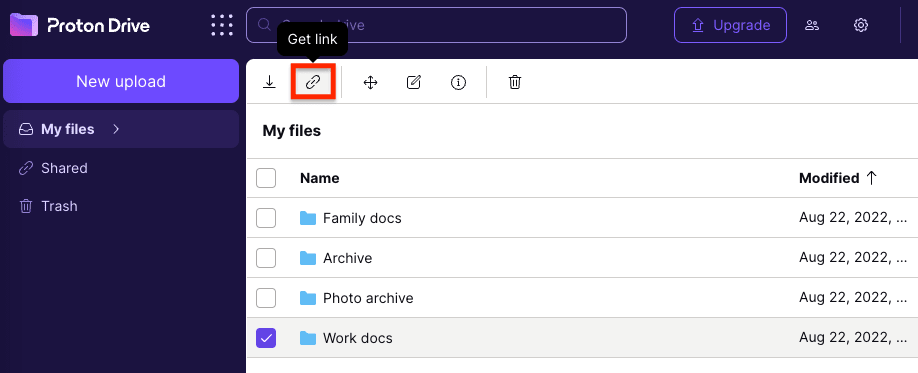Screen dimensions: 918x373
Task: Click the Archive modified date
Action: 853,258
